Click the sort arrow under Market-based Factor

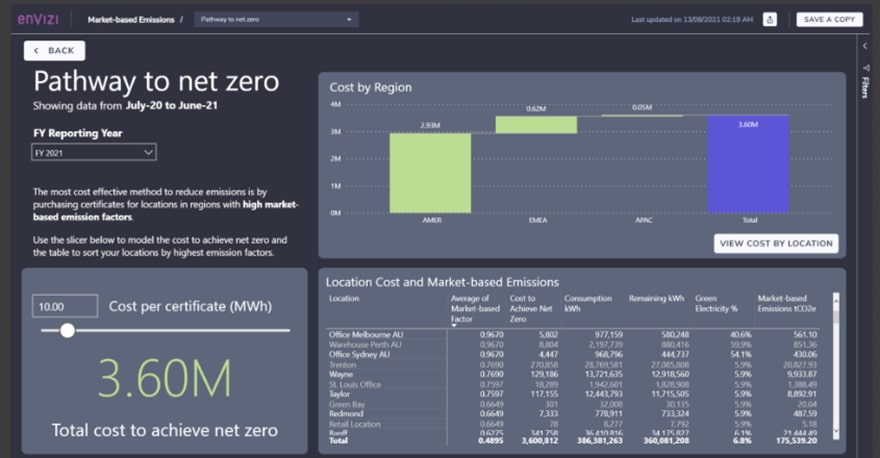pyautogui.click(x=454, y=324)
